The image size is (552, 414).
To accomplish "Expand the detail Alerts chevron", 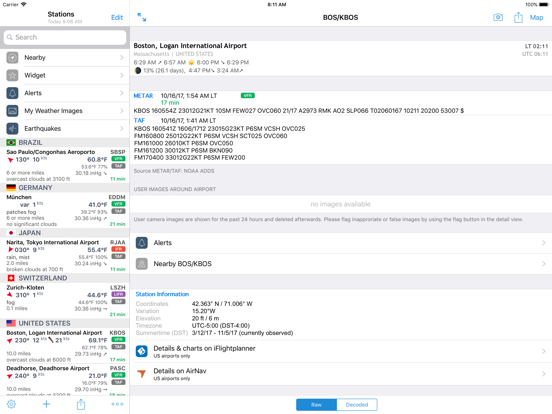I will [x=544, y=243].
